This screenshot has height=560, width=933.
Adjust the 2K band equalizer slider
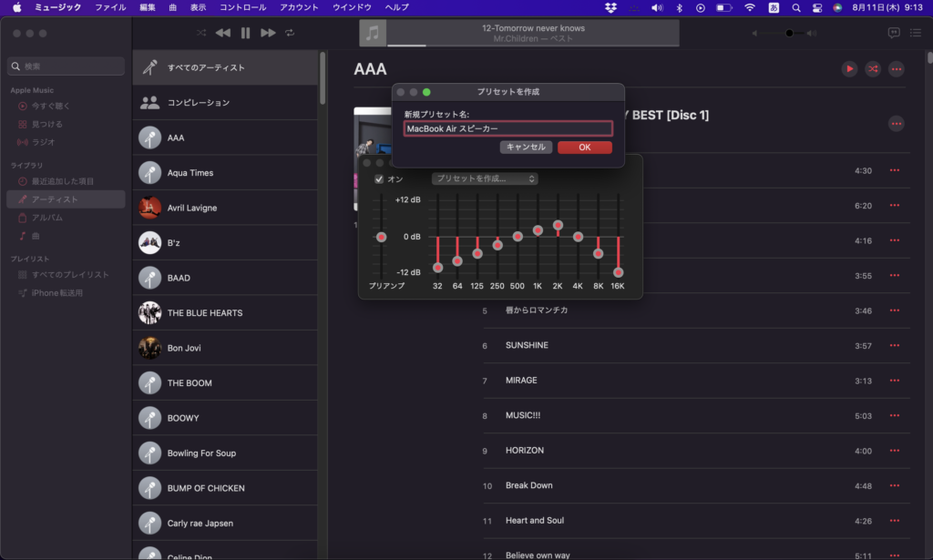click(x=558, y=225)
